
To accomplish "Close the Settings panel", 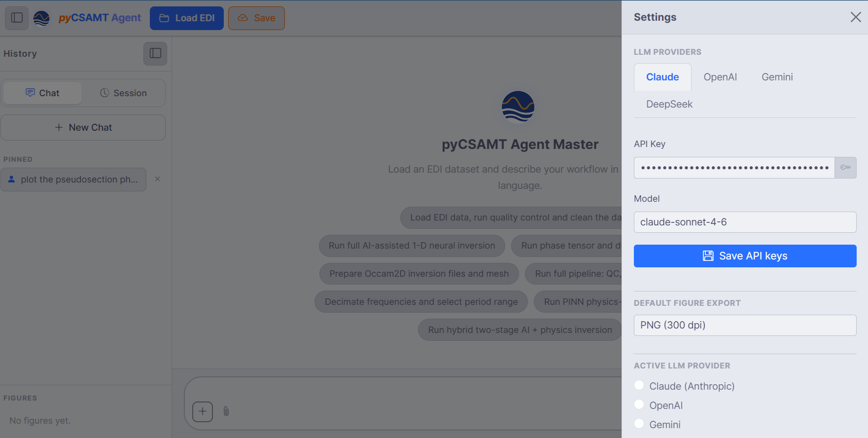I will (856, 17).
